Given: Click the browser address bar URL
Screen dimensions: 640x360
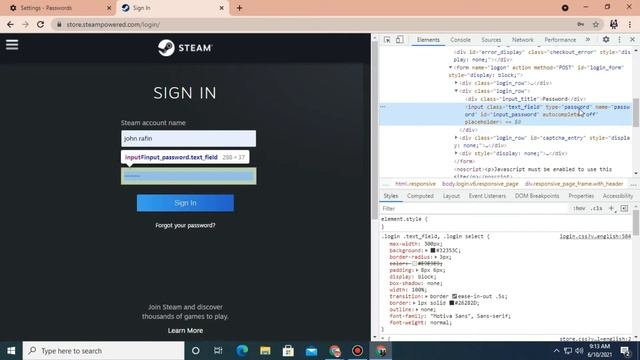Looking at the screenshot, I should pos(113,24).
